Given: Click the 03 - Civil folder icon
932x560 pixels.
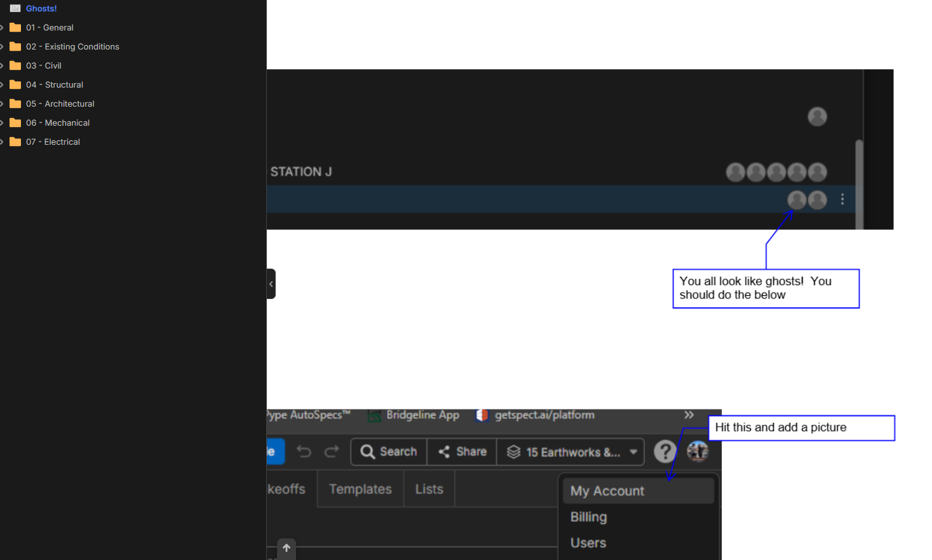Looking at the screenshot, I should tap(15, 66).
